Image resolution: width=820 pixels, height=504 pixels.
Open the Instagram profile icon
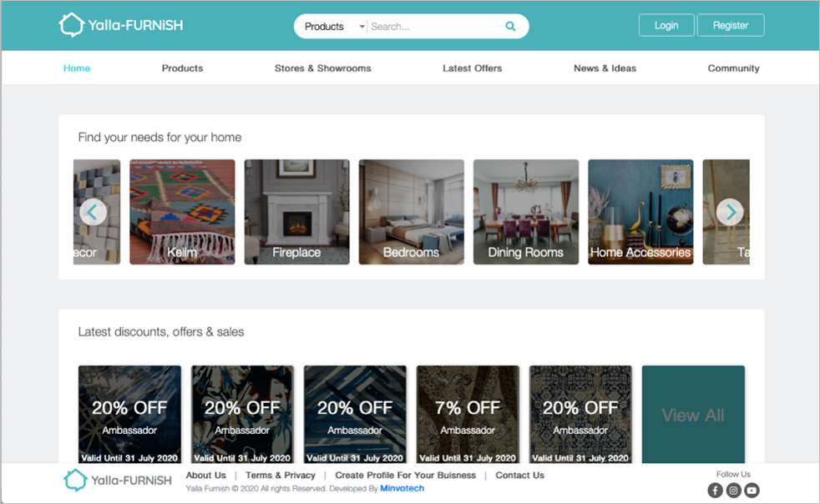coord(733,490)
